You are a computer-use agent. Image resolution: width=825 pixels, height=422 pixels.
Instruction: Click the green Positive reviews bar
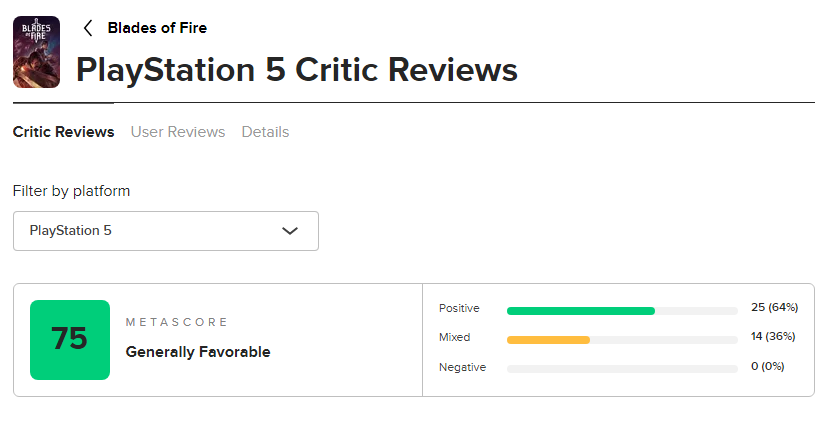[580, 311]
